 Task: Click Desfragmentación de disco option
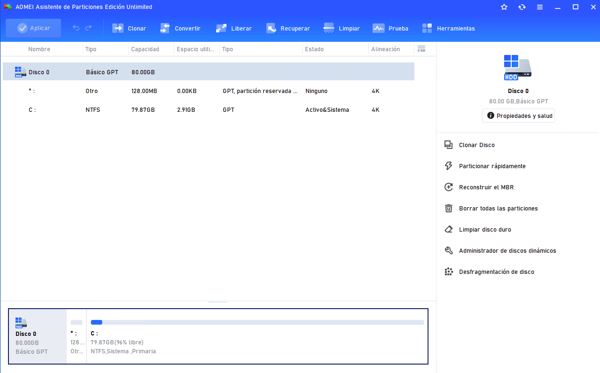point(496,272)
